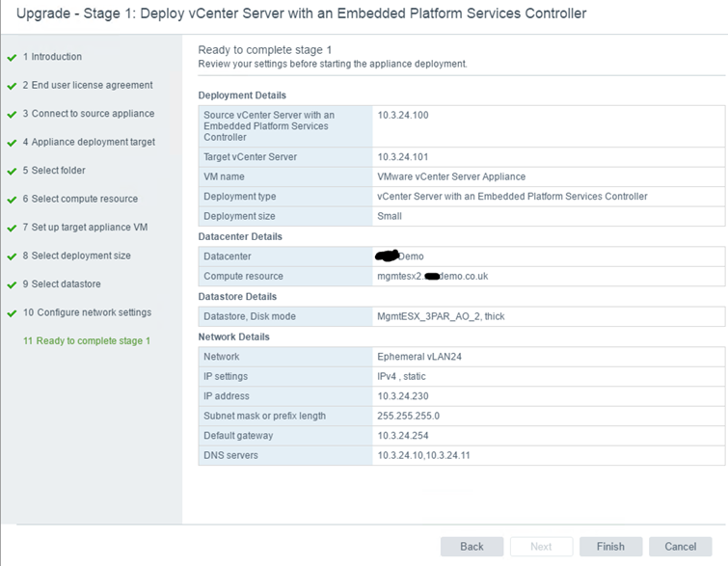
Task: Click the checkmark next to End user license agreement
Action: [13, 87]
